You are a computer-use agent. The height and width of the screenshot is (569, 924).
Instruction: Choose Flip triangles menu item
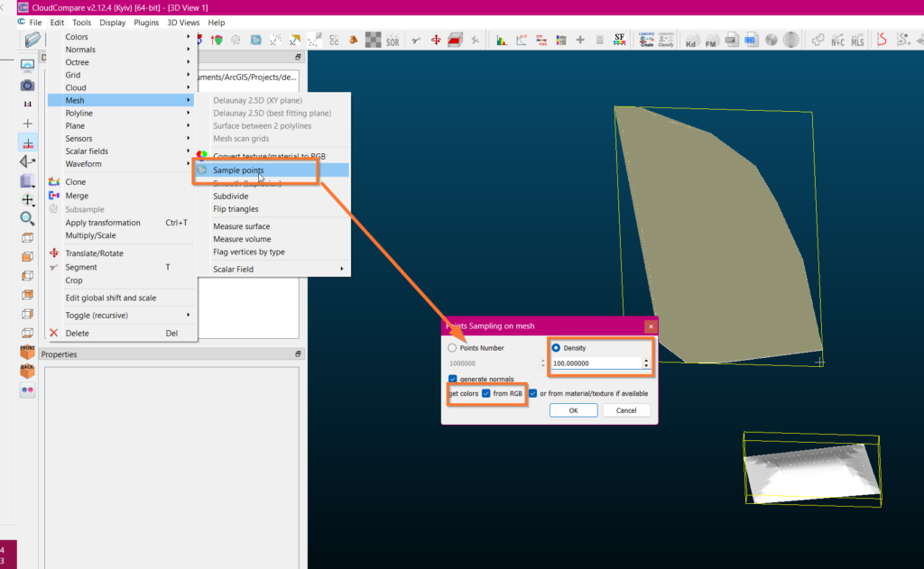(273, 209)
